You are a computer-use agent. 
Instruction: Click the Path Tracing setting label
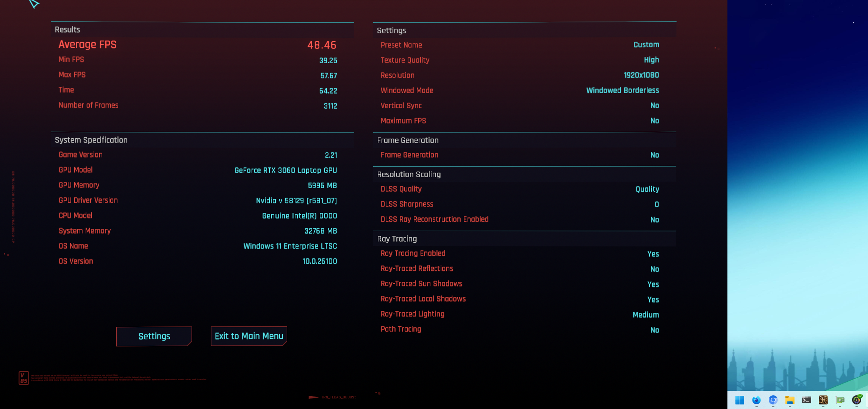point(400,329)
